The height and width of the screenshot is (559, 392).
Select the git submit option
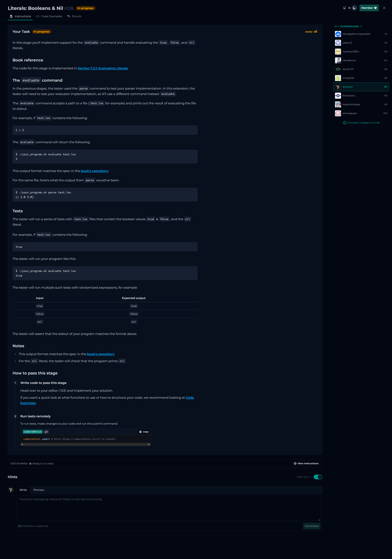[46, 432]
